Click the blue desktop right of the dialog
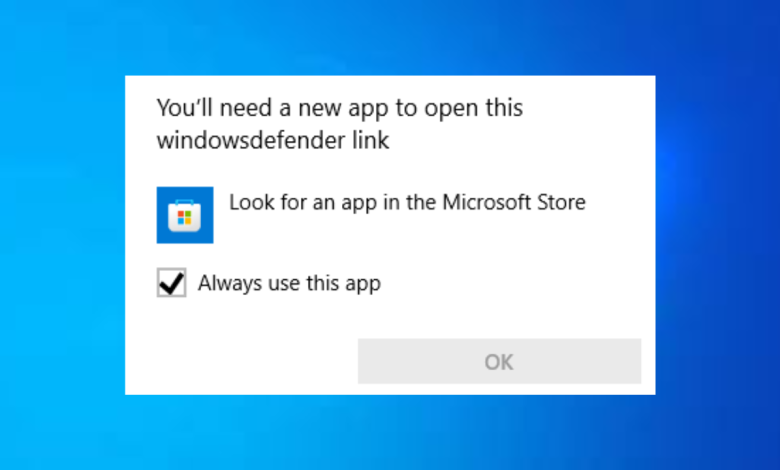 pos(717,235)
